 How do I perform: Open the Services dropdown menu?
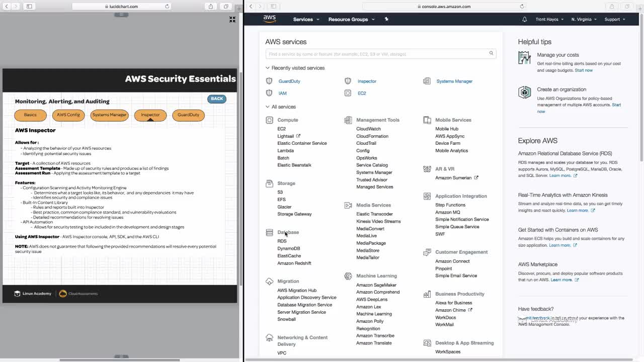[306, 19]
